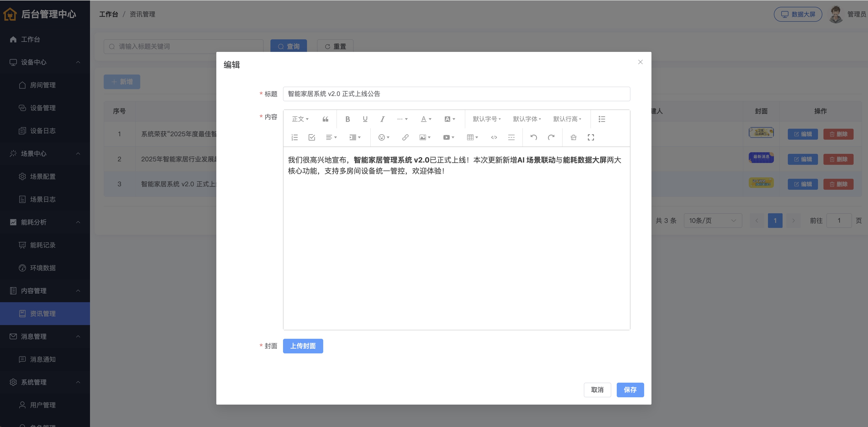Open 正文 heading style dropdown
This screenshot has height=427, width=868.
click(x=300, y=119)
